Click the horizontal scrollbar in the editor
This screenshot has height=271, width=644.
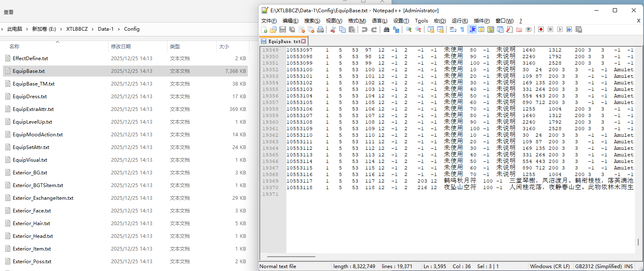pyautogui.click(x=291, y=257)
